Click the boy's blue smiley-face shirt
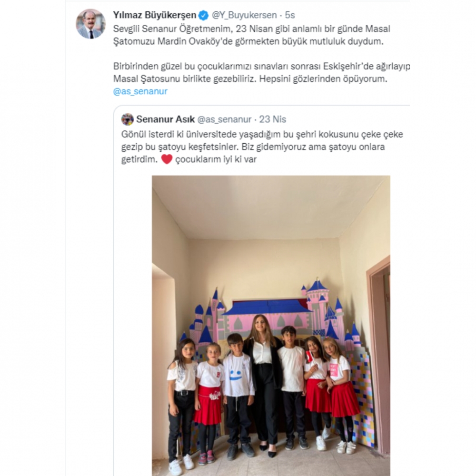Screen dimensions: 476x476 click(238, 375)
